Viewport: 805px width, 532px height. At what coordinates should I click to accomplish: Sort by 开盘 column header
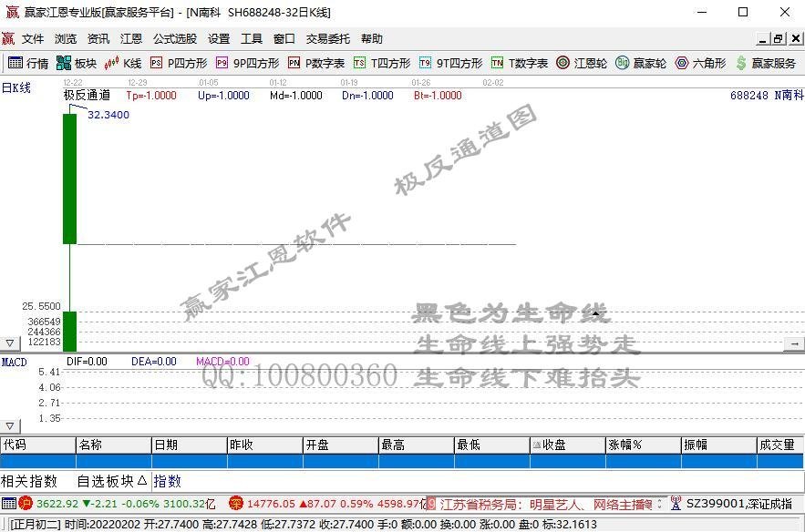pos(341,445)
